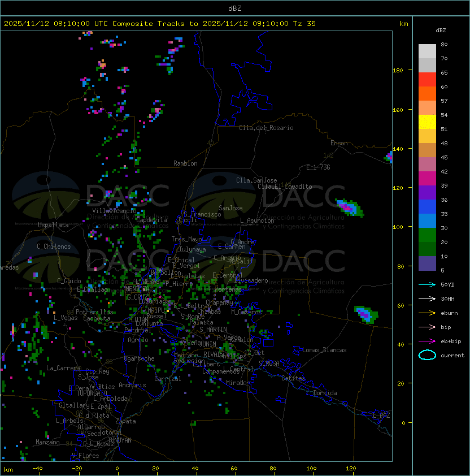Click the L_Dormida map label
Screen dimensions: 470x476
[321, 393]
